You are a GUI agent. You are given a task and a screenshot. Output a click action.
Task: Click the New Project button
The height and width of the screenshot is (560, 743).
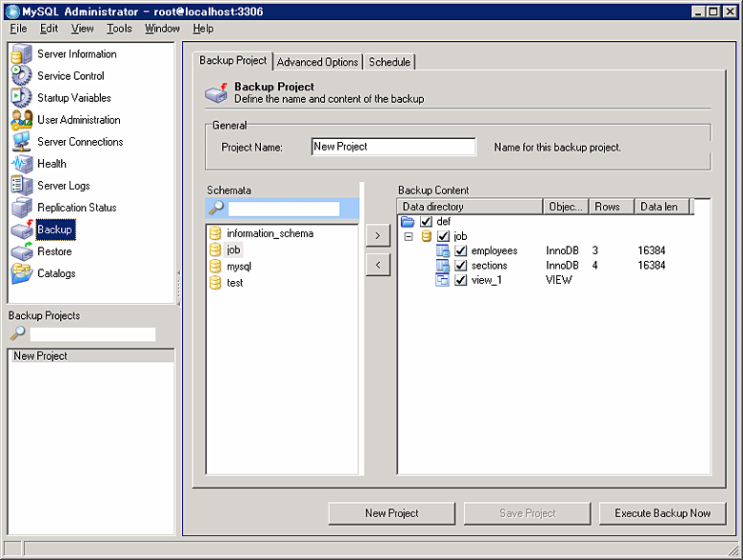click(392, 513)
